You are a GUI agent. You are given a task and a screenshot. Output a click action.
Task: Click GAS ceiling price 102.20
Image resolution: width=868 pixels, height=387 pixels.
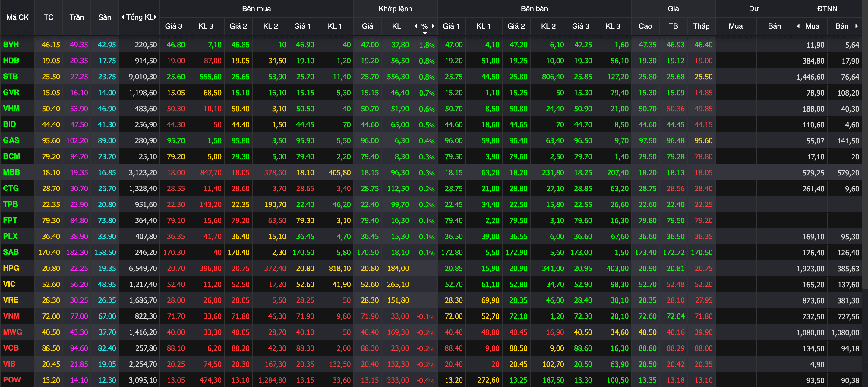click(77, 141)
